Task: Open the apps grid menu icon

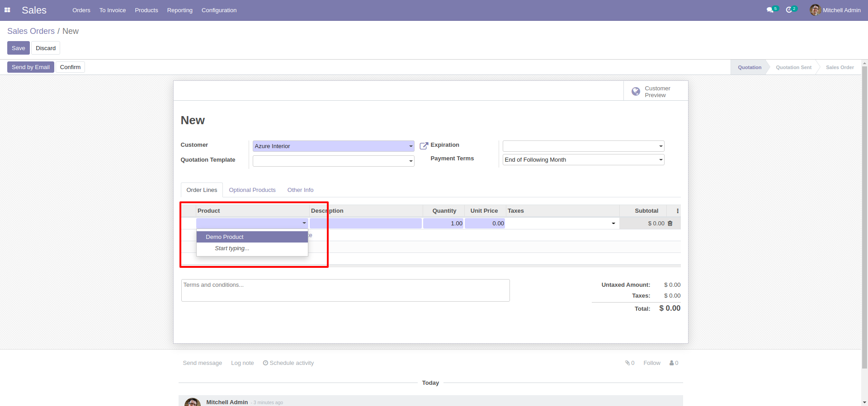Action: click(7, 10)
